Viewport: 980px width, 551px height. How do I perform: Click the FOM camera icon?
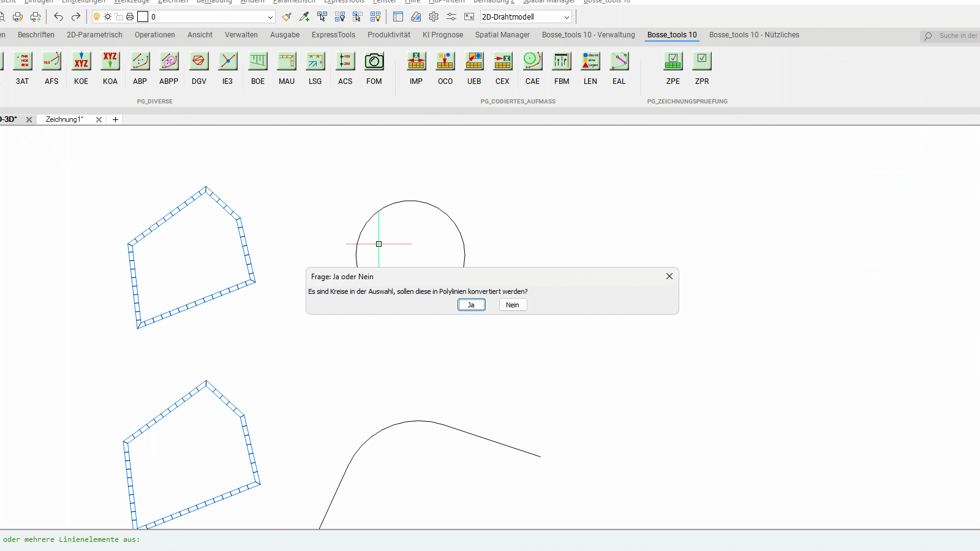click(x=374, y=61)
